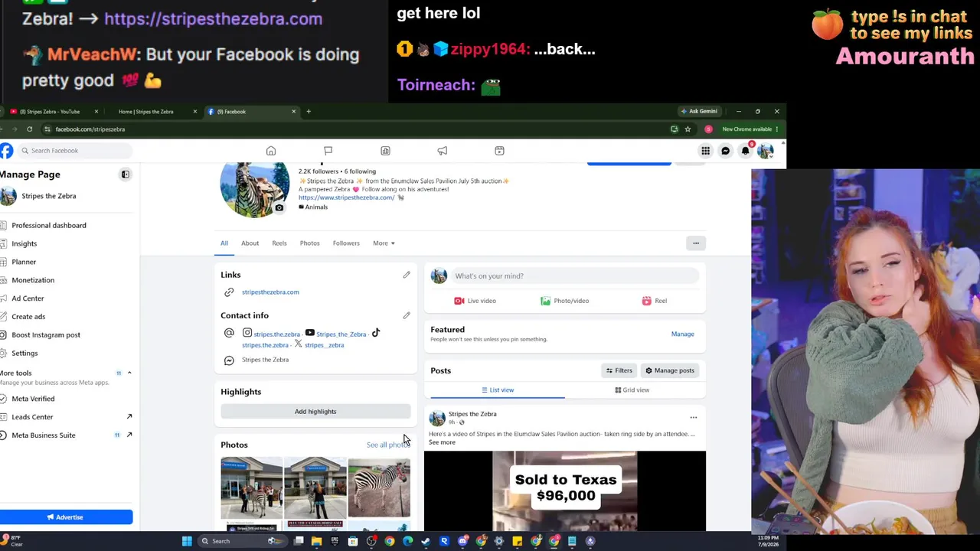
Task: Open the Facebook Home icon in top bar
Action: click(x=271, y=151)
